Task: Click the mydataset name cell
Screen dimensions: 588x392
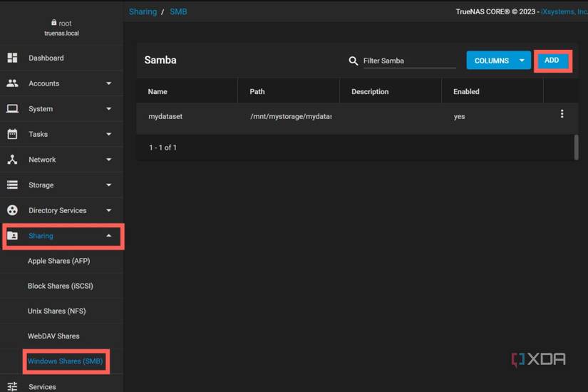Action: tap(165, 116)
